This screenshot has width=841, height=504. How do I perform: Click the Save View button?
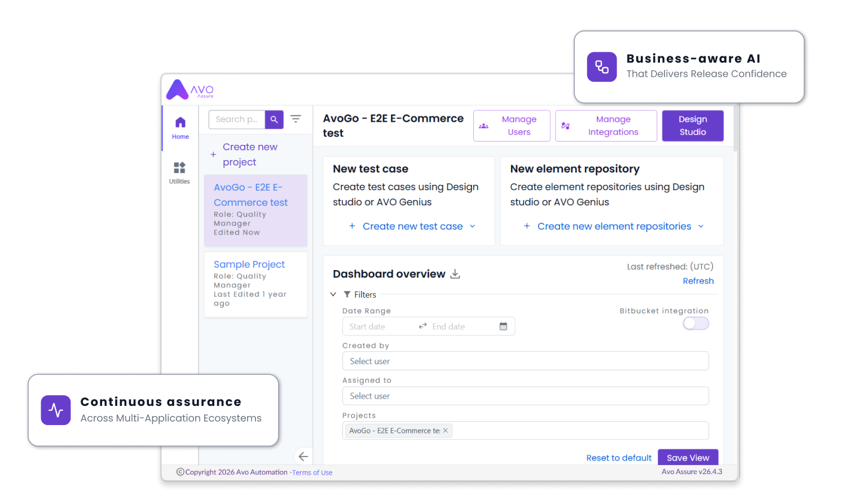(x=688, y=457)
